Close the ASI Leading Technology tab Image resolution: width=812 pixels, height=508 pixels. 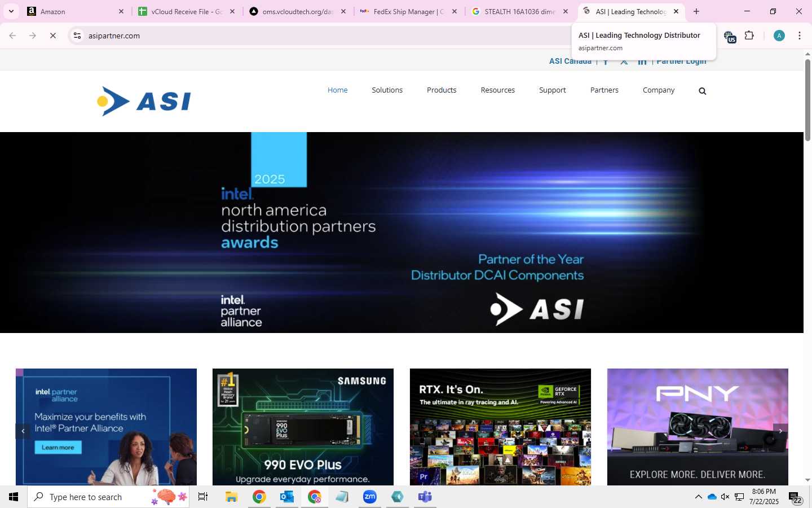[676, 11]
